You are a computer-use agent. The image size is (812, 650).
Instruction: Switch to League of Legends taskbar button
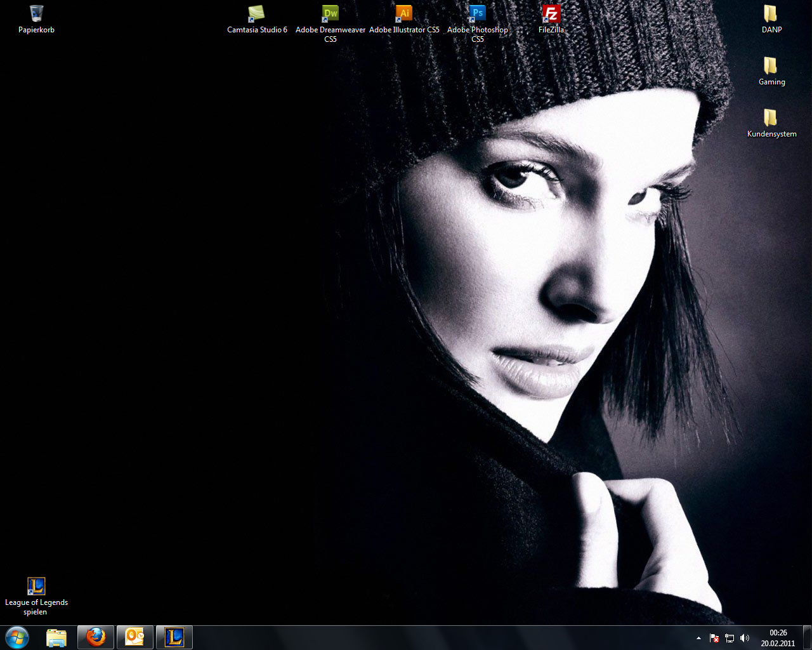[174, 637]
